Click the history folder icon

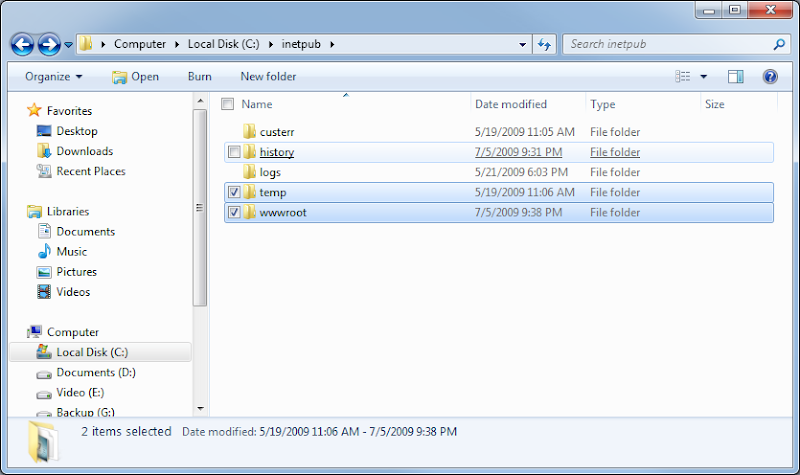click(249, 152)
